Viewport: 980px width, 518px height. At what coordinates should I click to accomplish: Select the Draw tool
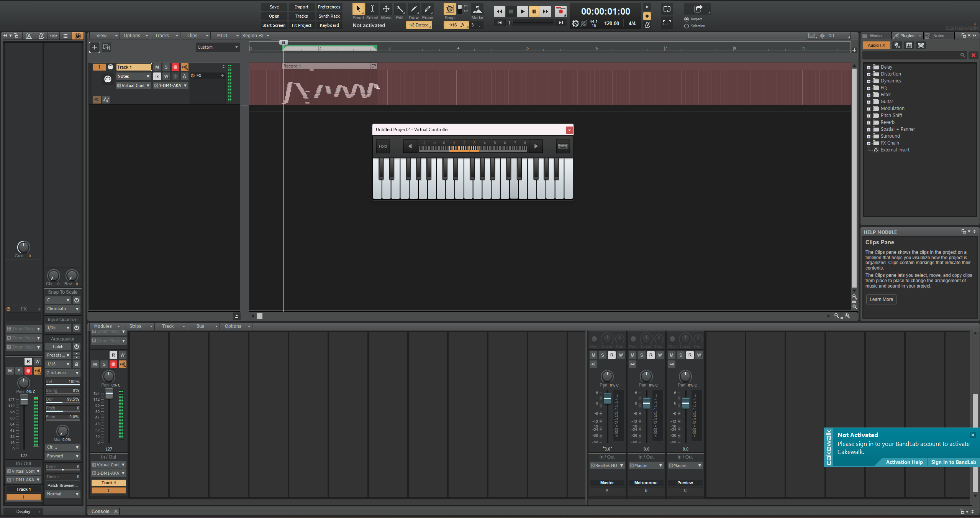pos(414,9)
